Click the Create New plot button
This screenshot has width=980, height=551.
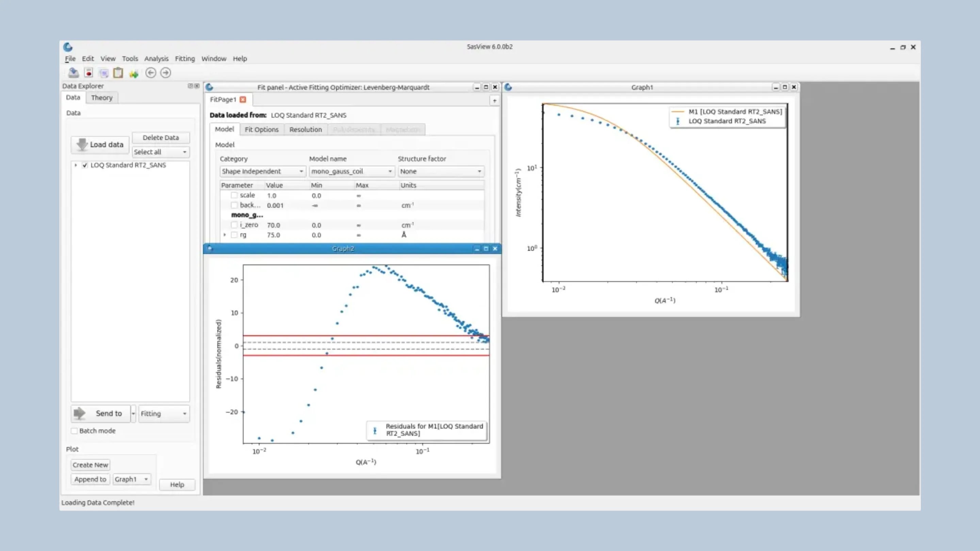pos(90,465)
